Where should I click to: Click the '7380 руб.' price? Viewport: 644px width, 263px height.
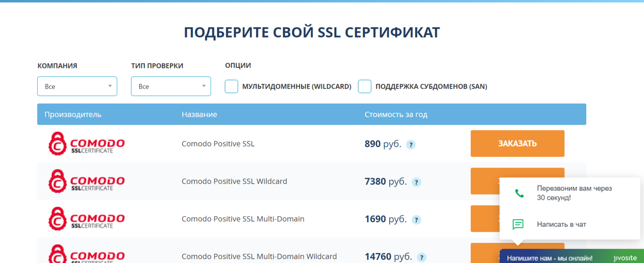pos(385,181)
